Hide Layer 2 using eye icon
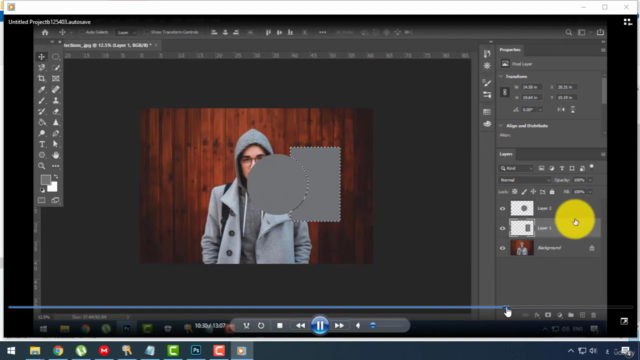Screen dimensions: 640x360 [x=502, y=209]
